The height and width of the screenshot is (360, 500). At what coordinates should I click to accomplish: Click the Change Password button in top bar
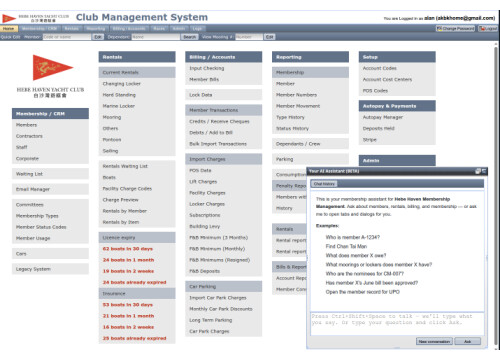tap(456, 29)
